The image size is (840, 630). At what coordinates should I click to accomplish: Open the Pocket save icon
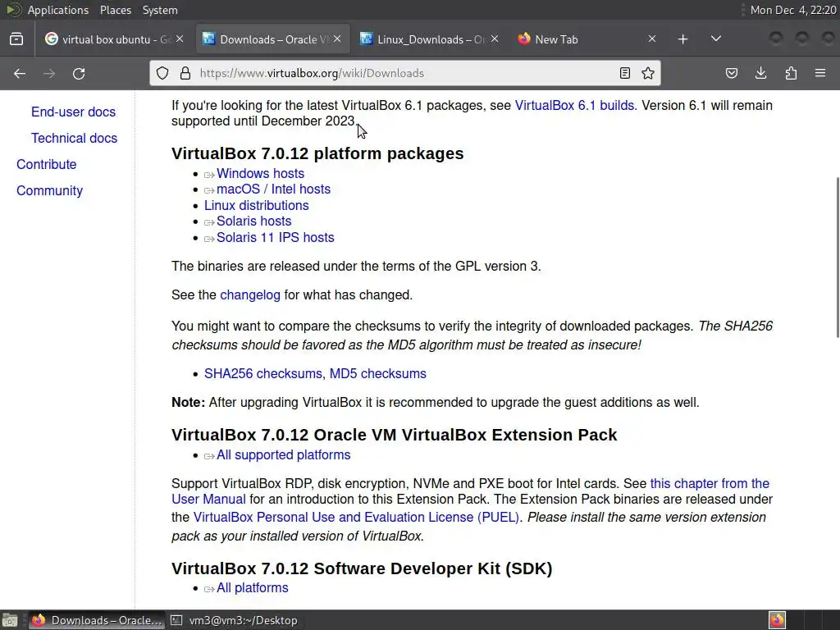click(x=731, y=73)
